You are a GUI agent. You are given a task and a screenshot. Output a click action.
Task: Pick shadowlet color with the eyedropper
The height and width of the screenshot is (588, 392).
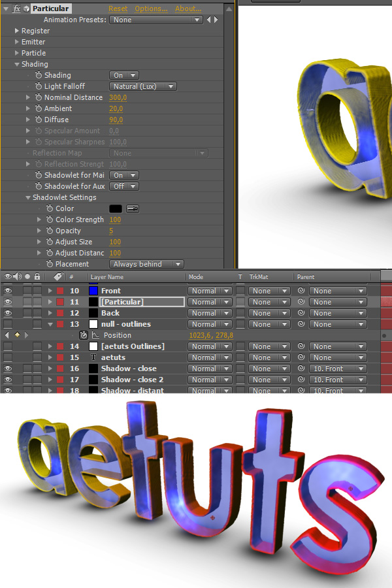133,208
